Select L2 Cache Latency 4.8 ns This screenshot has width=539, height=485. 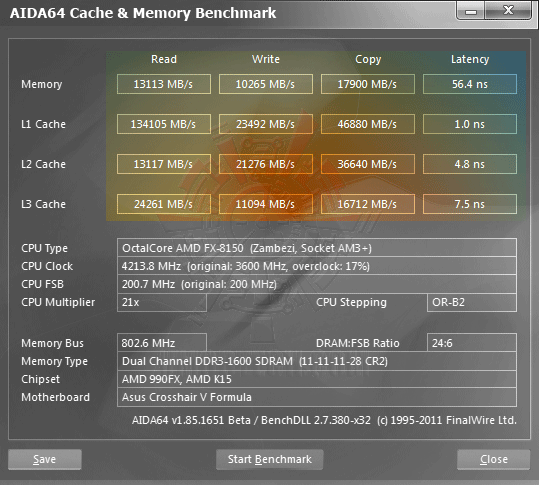[470, 164]
